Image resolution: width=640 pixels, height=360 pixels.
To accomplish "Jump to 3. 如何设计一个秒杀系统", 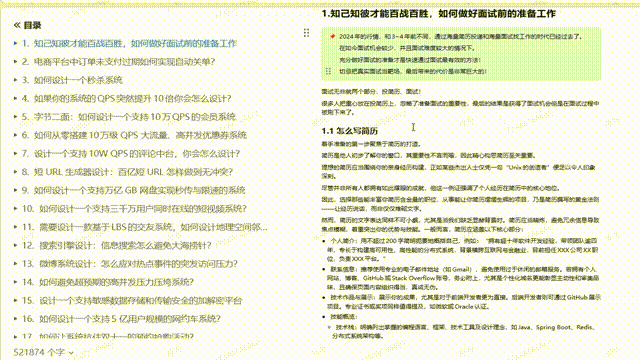I will tap(72, 80).
